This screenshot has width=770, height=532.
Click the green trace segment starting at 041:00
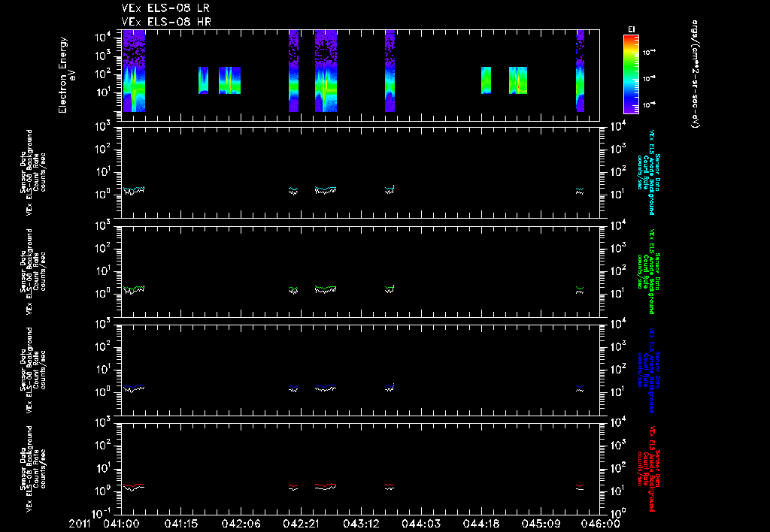coord(134,288)
